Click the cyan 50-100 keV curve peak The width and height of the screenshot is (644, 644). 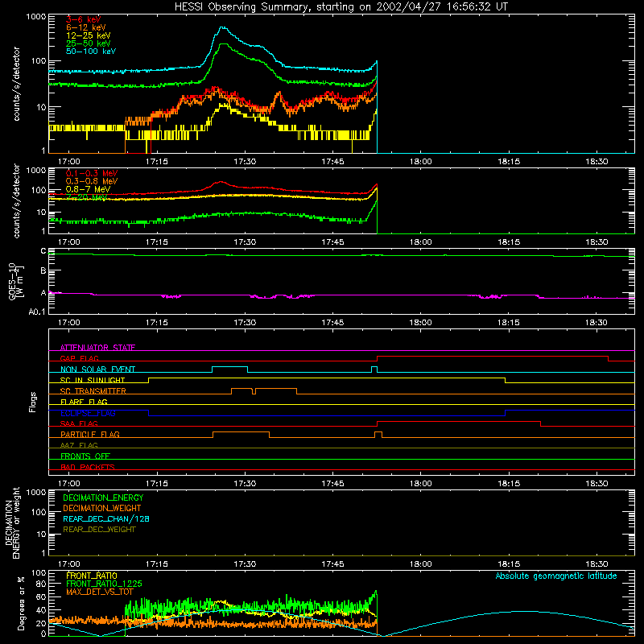pyautogui.click(x=222, y=27)
